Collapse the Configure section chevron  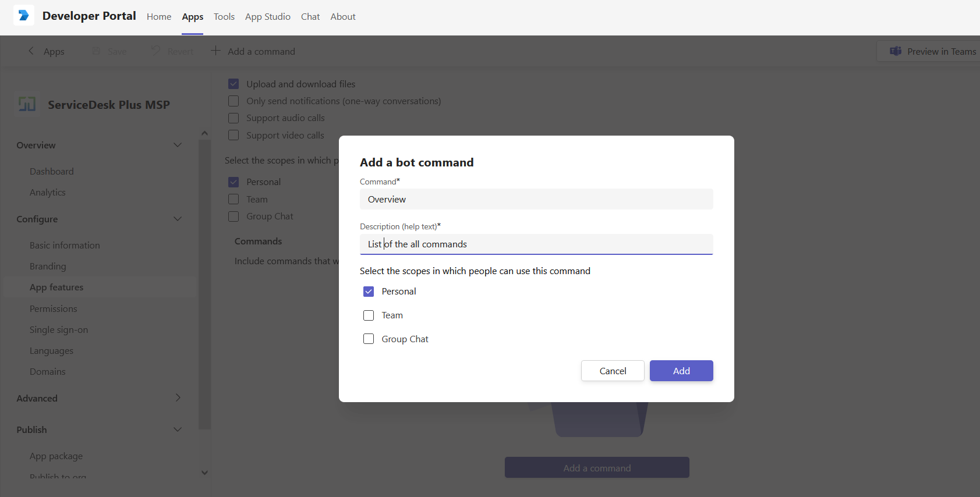coord(178,219)
